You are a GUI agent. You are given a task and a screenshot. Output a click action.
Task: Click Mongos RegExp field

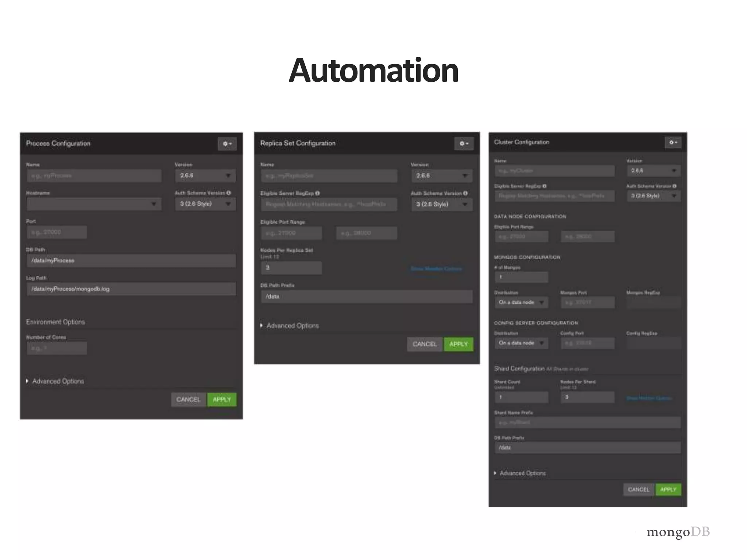coord(654,302)
